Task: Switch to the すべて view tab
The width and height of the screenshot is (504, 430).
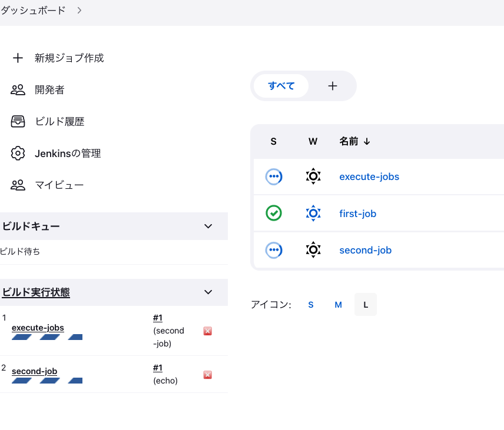Action: pos(281,85)
